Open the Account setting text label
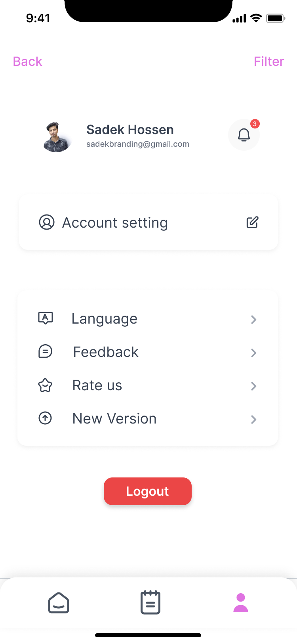 pyautogui.click(x=115, y=223)
